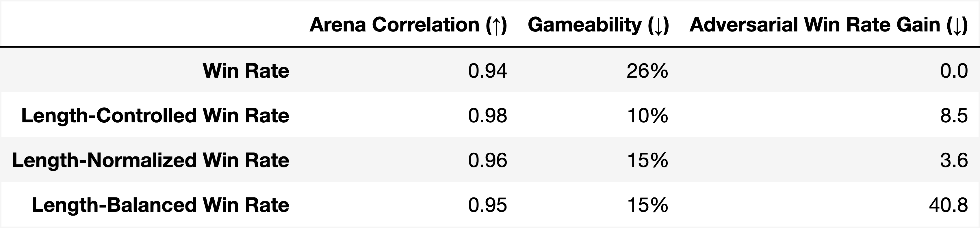Click the Gameability column header

click(598, 25)
